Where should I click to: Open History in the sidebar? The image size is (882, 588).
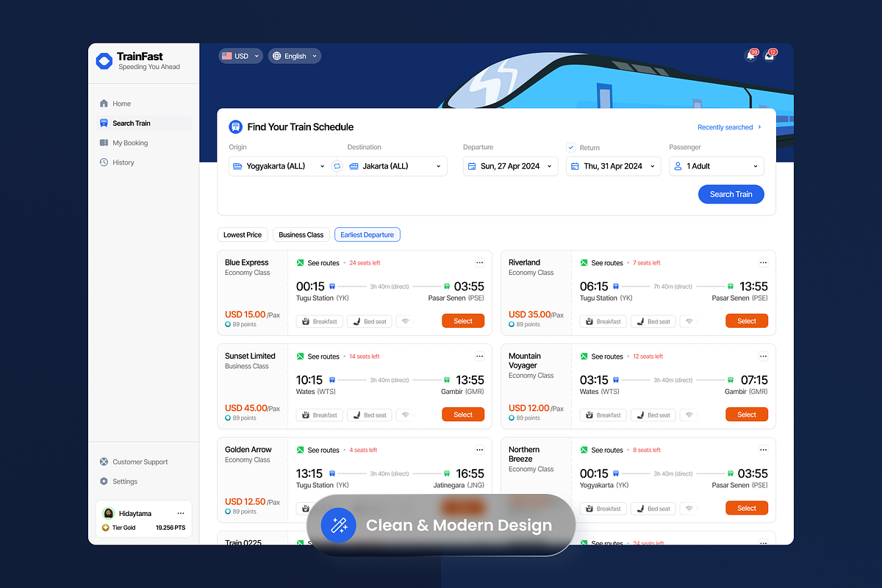143,162
